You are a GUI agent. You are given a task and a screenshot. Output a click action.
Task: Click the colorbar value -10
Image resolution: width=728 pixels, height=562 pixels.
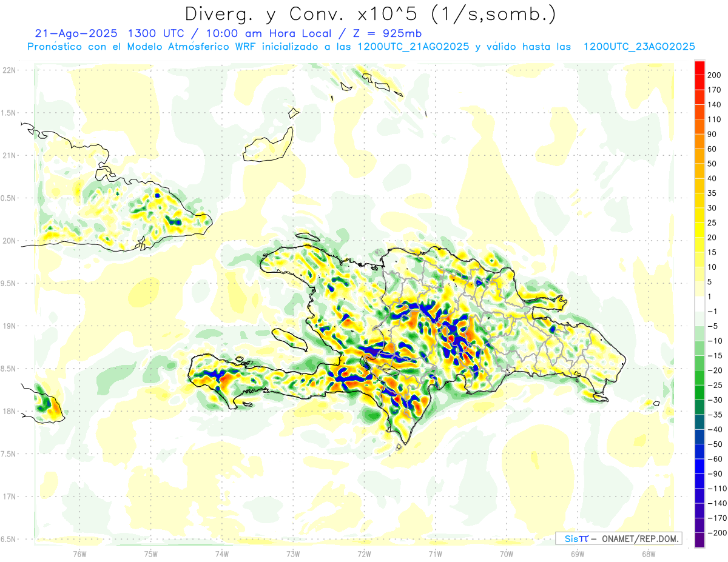pyautogui.click(x=715, y=341)
